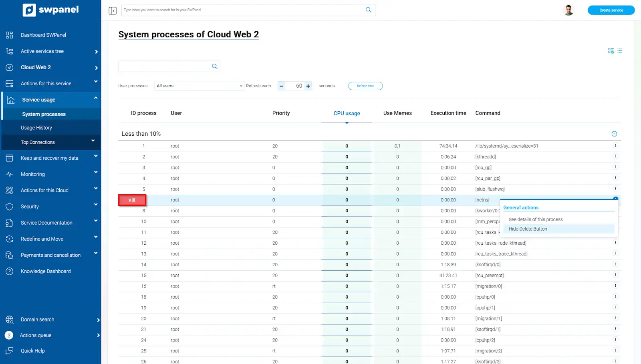
Task: Sort by CPU usage column
Action: [x=347, y=113]
